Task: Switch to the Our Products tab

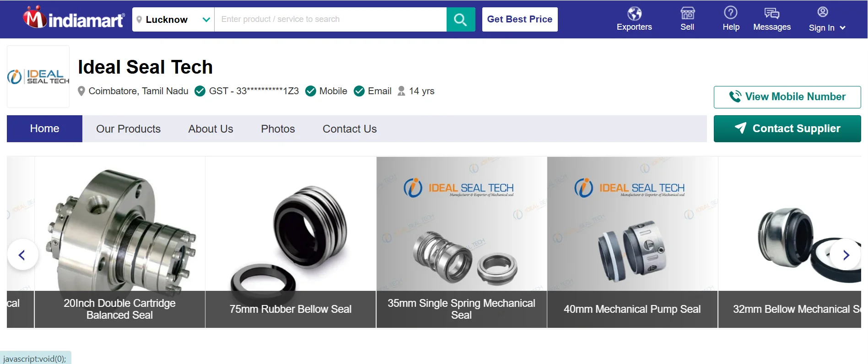Action: click(129, 128)
